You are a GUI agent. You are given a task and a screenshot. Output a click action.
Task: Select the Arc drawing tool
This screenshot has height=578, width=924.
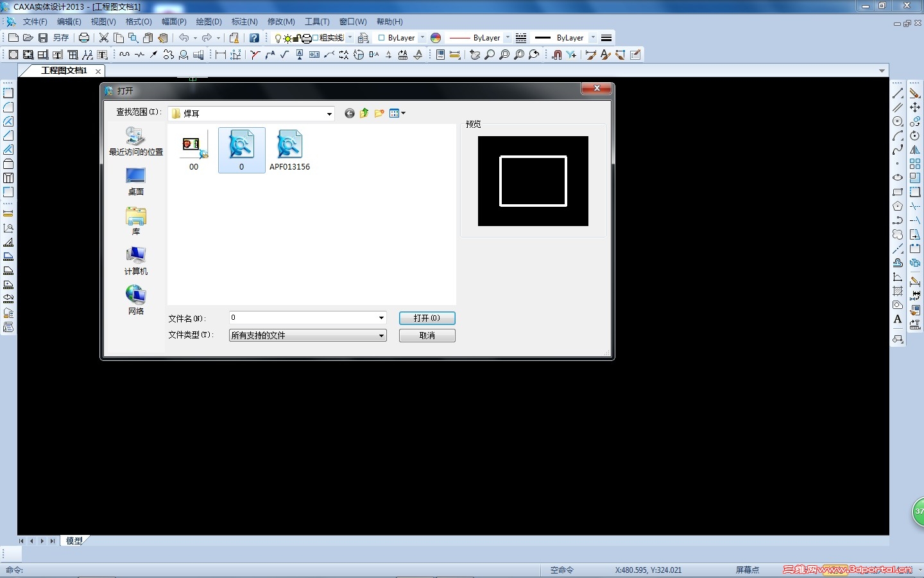(898, 136)
